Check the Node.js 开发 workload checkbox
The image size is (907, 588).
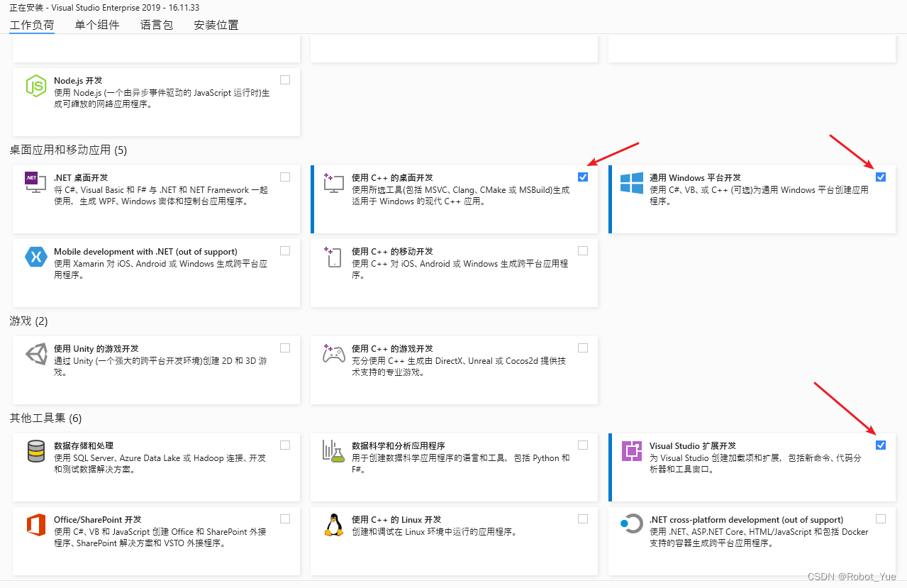285,79
